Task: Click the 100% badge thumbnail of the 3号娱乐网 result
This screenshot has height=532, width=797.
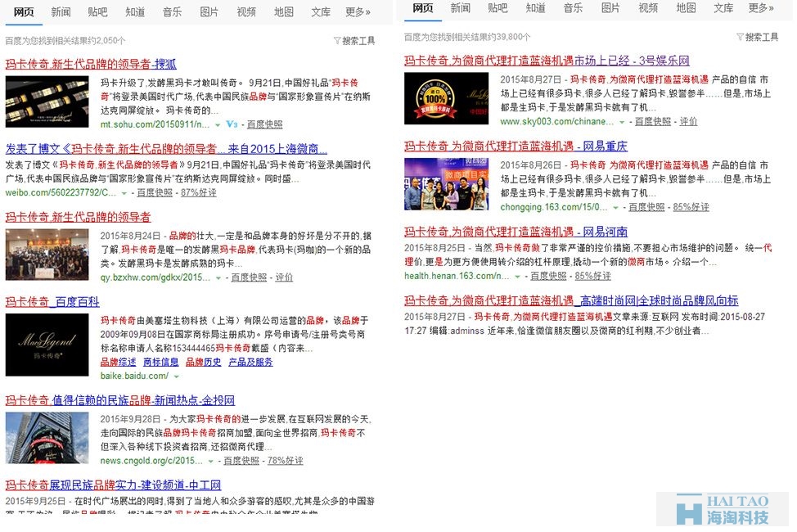Action: click(446, 98)
